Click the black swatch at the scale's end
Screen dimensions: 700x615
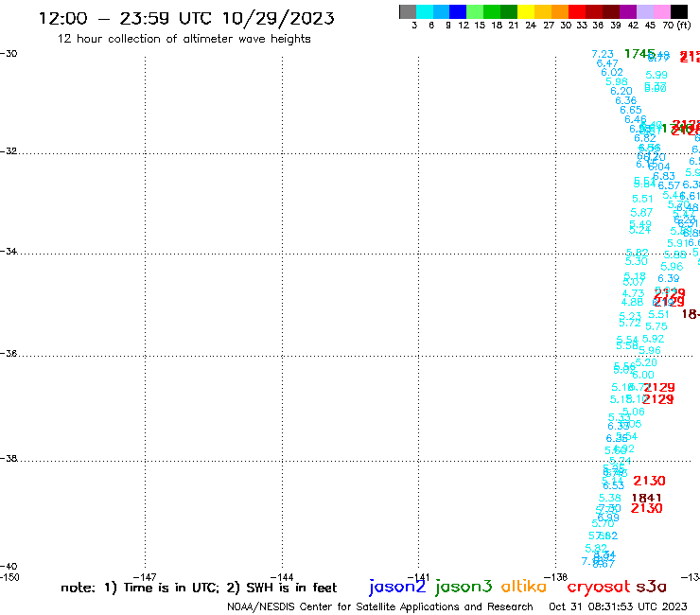point(678,11)
